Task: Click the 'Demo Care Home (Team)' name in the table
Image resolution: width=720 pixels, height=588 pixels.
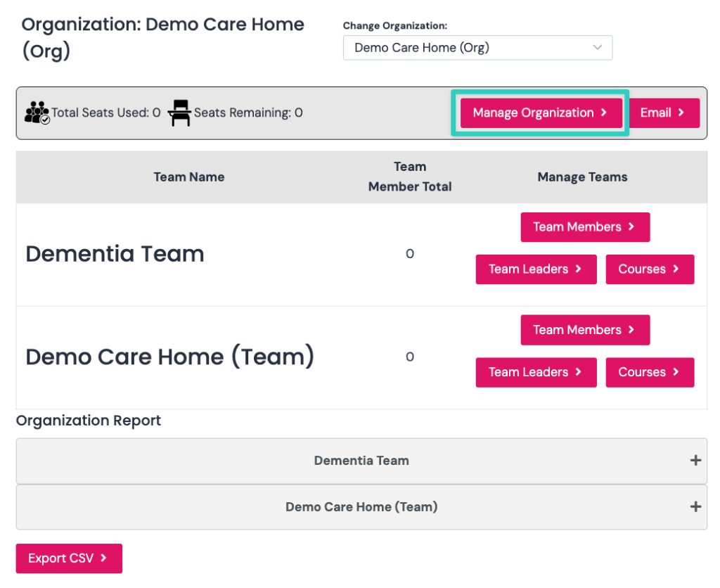Action: click(x=170, y=357)
